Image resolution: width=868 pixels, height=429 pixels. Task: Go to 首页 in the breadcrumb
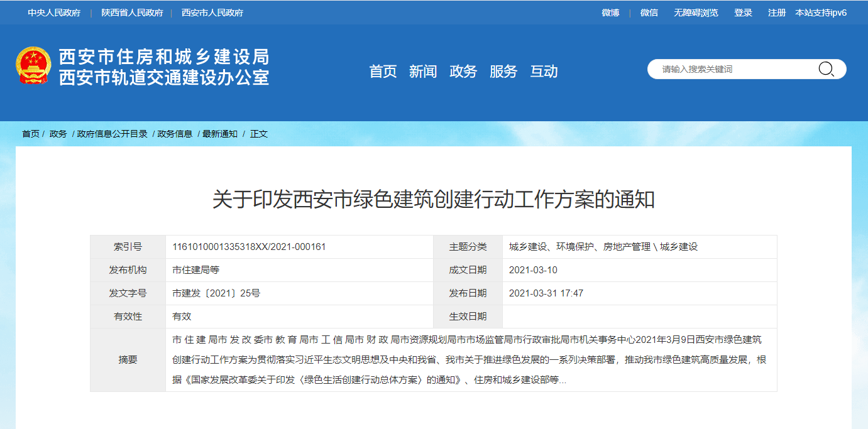31,134
